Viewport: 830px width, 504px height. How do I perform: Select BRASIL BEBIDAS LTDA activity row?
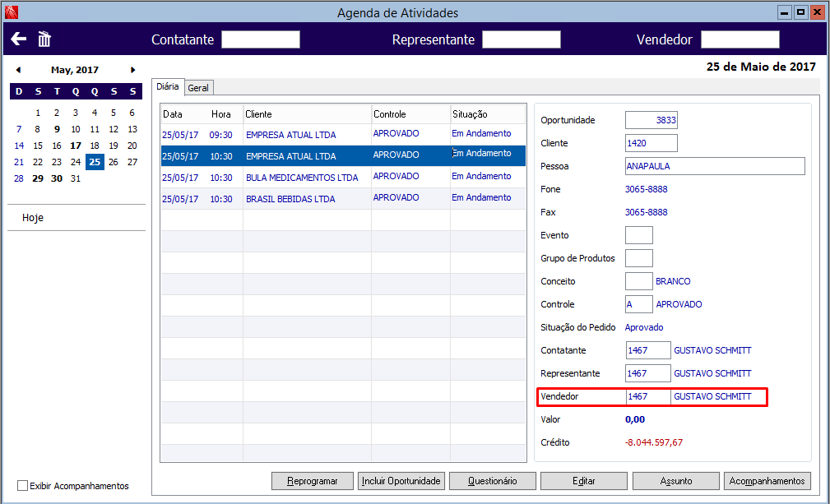tap(343, 198)
